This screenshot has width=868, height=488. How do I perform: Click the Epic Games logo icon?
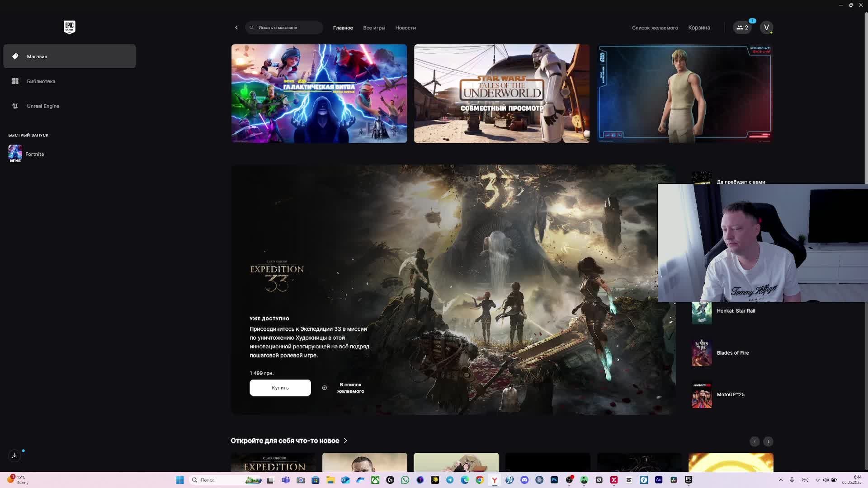tap(69, 27)
